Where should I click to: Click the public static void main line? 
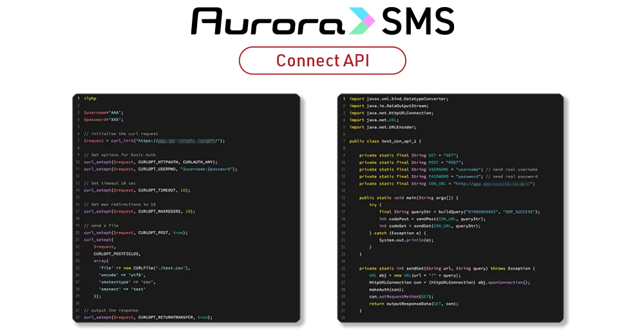click(x=409, y=198)
